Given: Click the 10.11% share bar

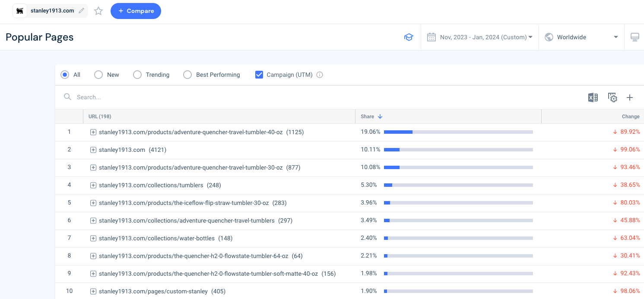Looking at the screenshot, I should (x=458, y=150).
